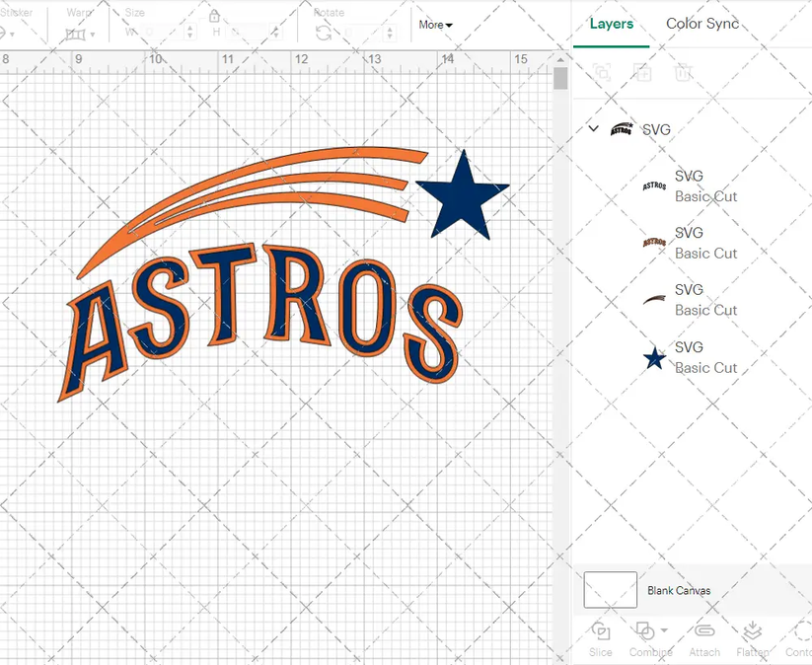812x665 pixels.
Task: Click the Rotate icon in the toolbar
Action: [x=324, y=31]
